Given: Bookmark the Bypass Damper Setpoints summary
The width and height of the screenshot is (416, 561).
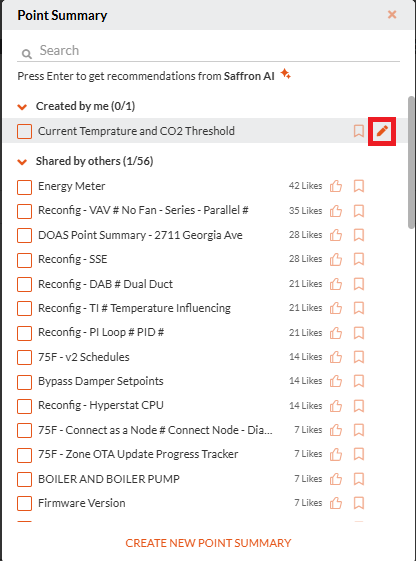Looking at the screenshot, I should coord(358,381).
